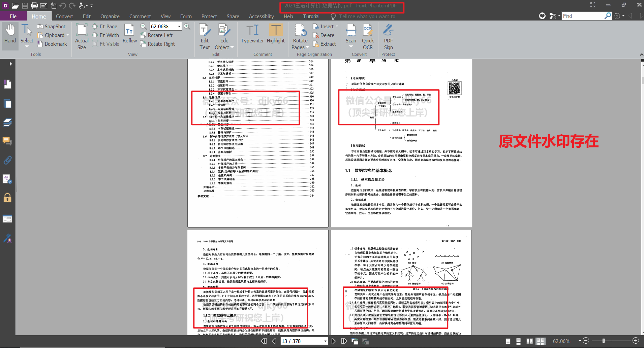Run Quick OCR
This screenshot has width=644, height=348.
tap(368, 37)
